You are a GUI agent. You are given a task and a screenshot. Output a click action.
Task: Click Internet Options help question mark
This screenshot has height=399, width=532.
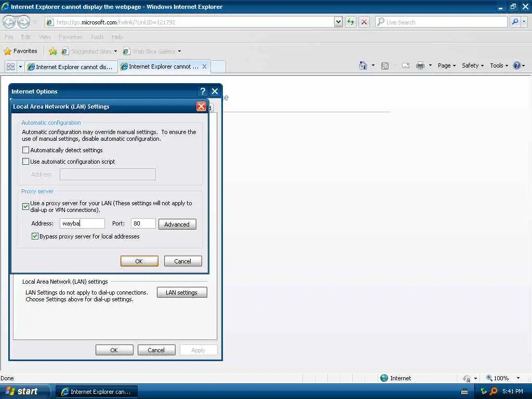coord(203,91)
